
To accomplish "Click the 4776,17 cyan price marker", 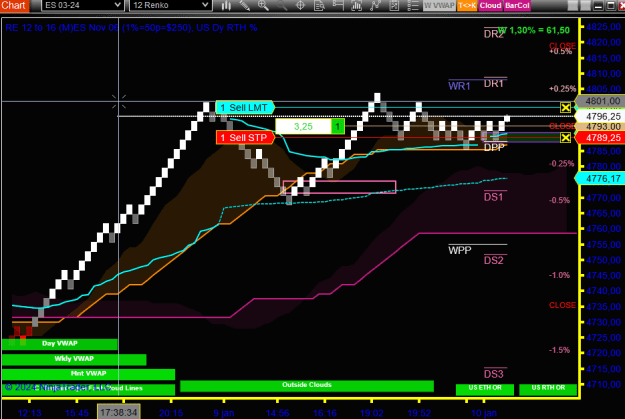I will pyautogui.click(x=602, y=178).
